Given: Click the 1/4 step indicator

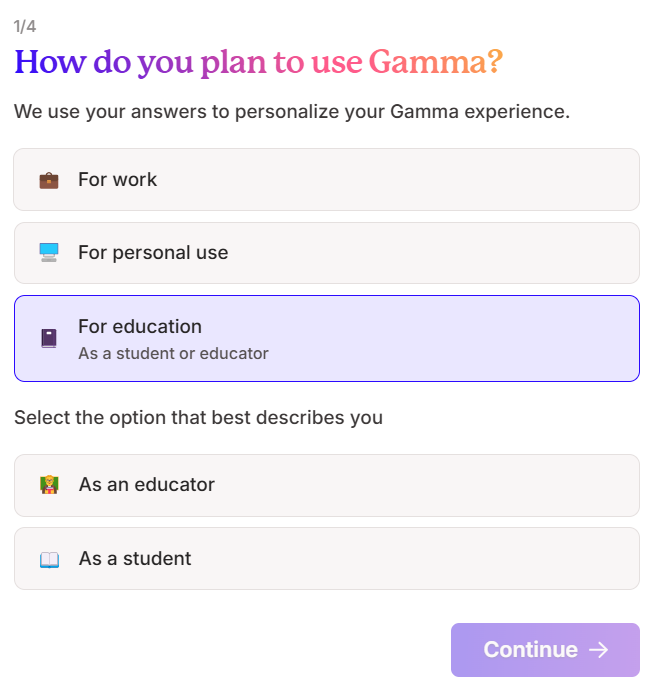Looking at the screenshot, I should (x=25, y=27).
